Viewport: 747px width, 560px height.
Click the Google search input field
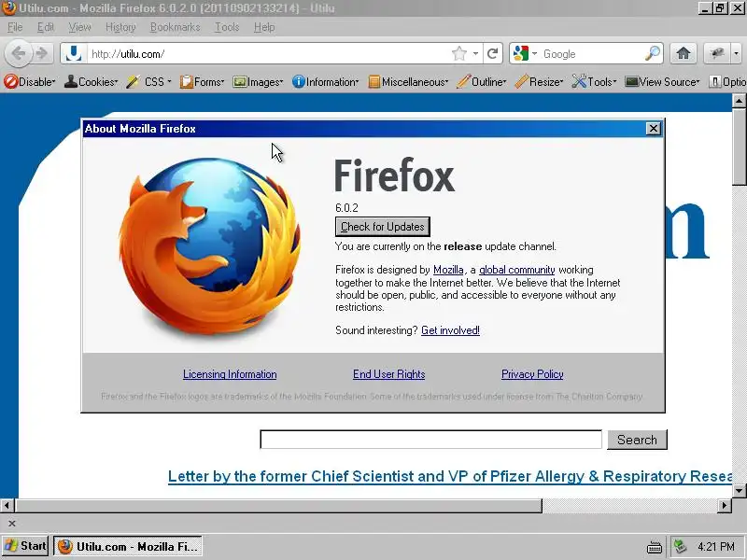592,53
